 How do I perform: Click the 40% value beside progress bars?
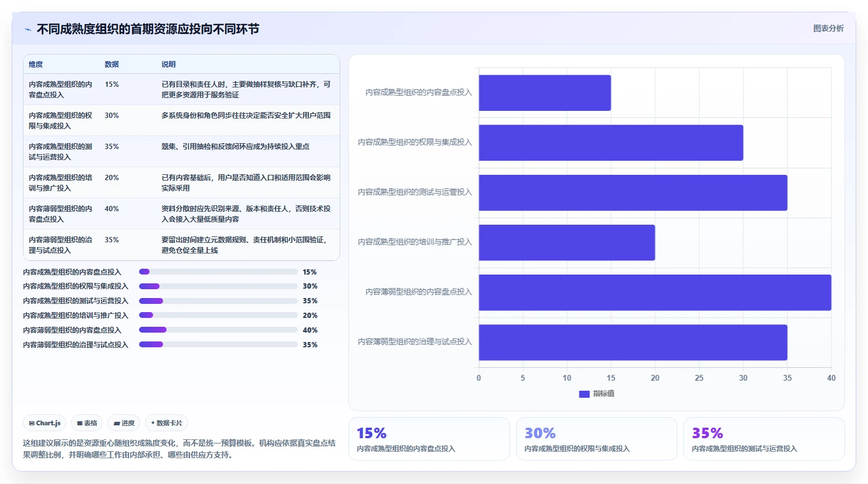tap(310, 330)
